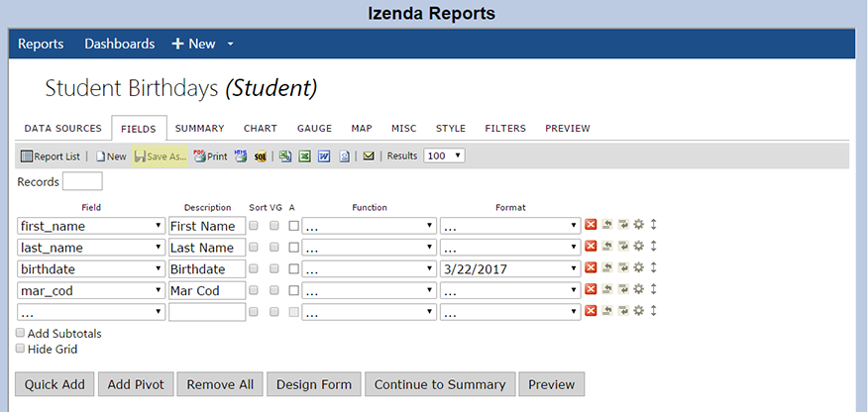Open the birthdate field dropdown
This screenshot has height=412, width=868.
tap(91, 268)
